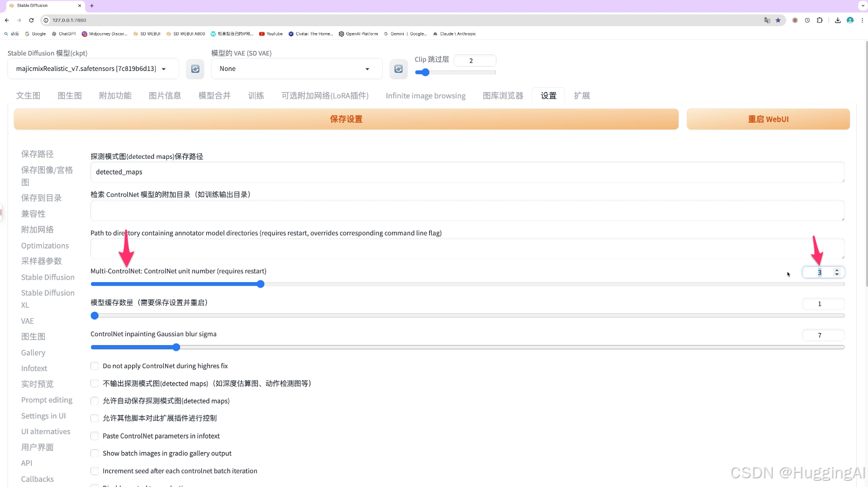This screenshot has width=868, height=487.
Task: Click the Clip 跳过层 slider
Action: point(455,72)
